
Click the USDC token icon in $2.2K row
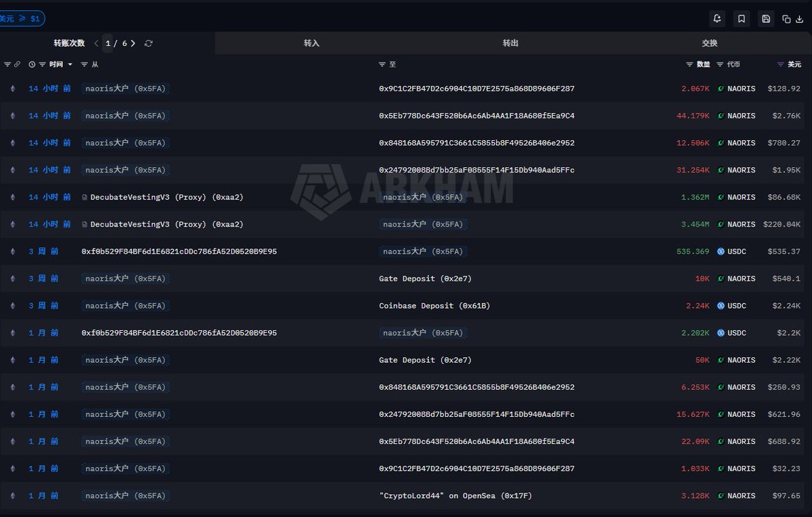point(721,333)
